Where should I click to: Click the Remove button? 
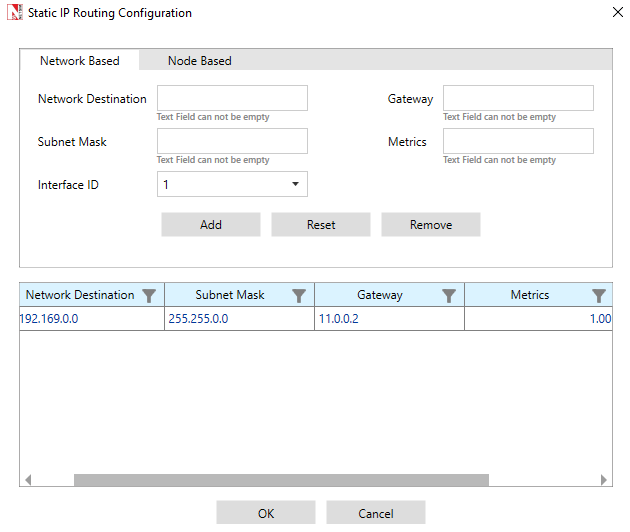431,225
